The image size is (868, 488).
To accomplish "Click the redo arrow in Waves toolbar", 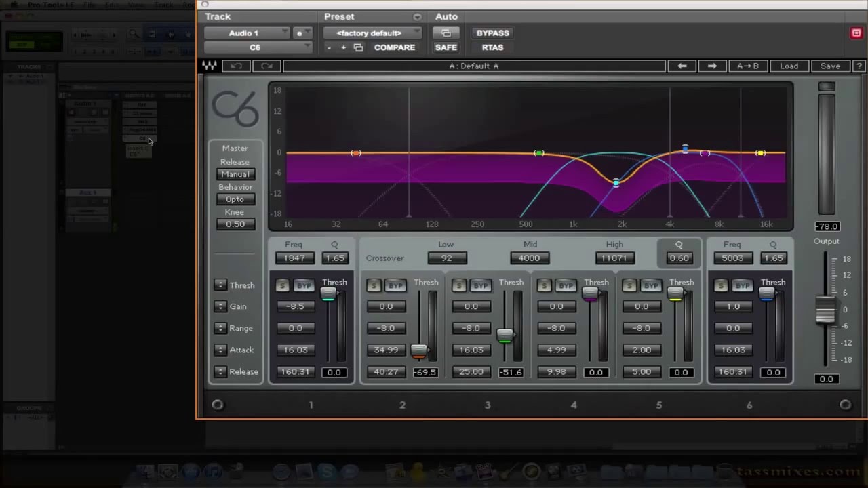I will [x=267, y=66].
